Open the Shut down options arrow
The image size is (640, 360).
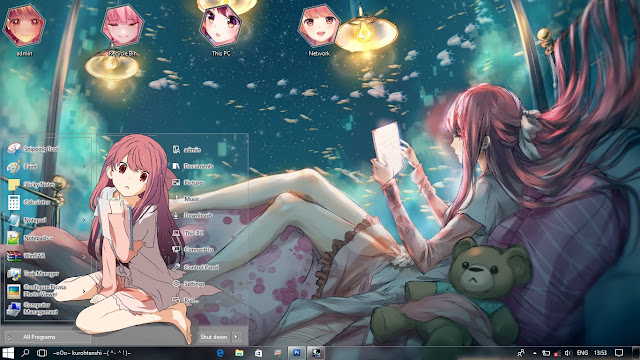[x=236, y=337]
